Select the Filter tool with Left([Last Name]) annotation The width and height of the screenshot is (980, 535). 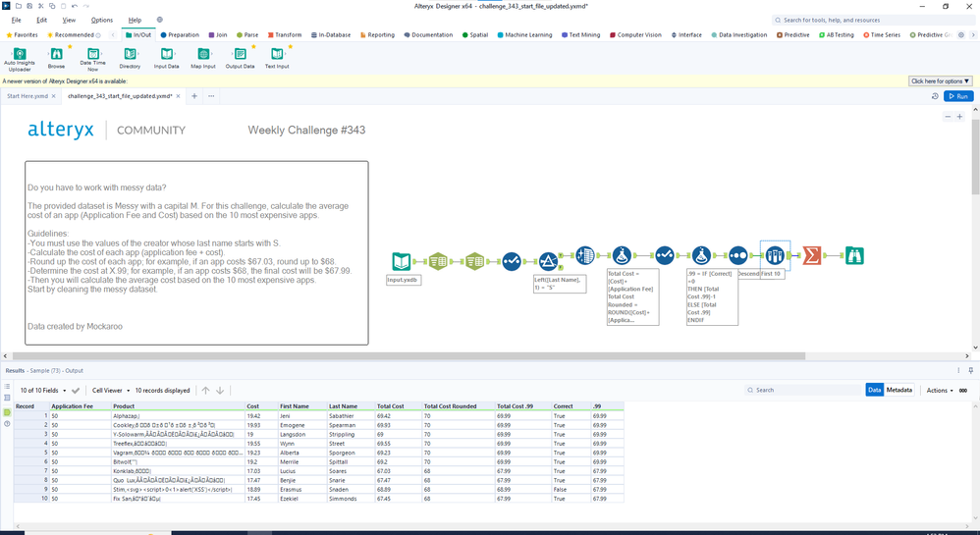[548, 261]
